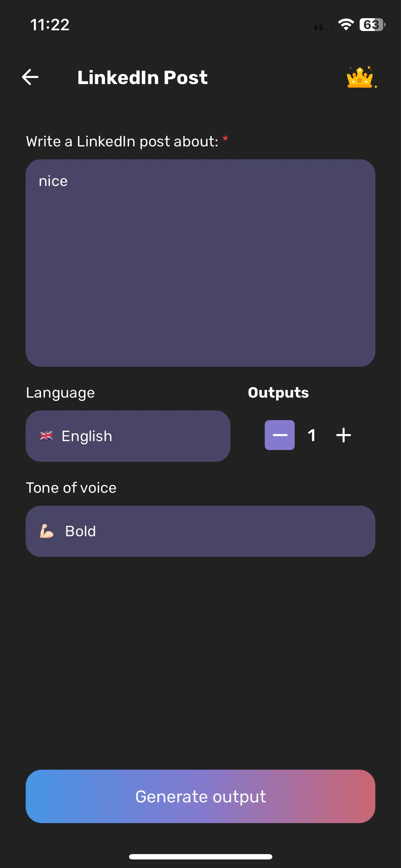This screenshot has width=401, height=868.
Task: Open the English language dropdown
Action: (128, 436)
